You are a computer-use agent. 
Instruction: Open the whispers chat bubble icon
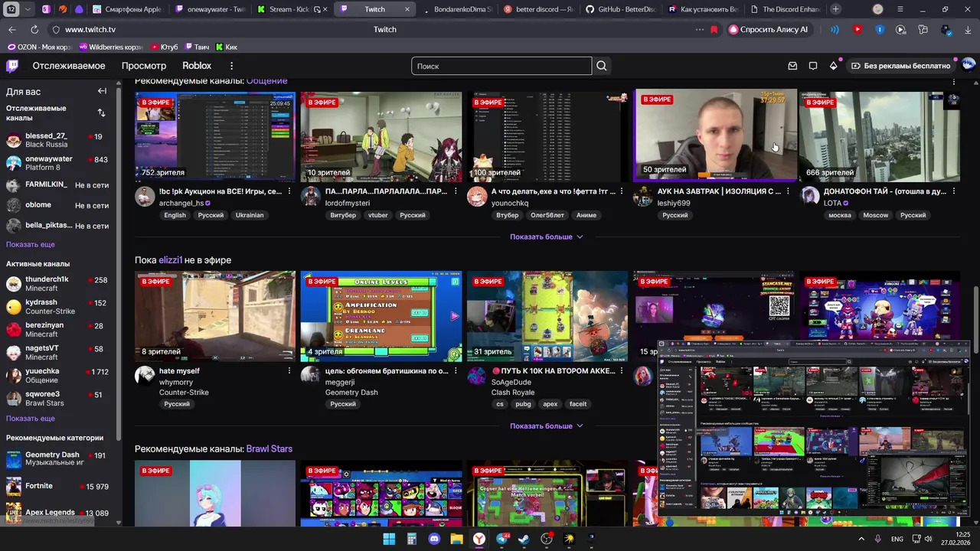(x=813, y=66)
